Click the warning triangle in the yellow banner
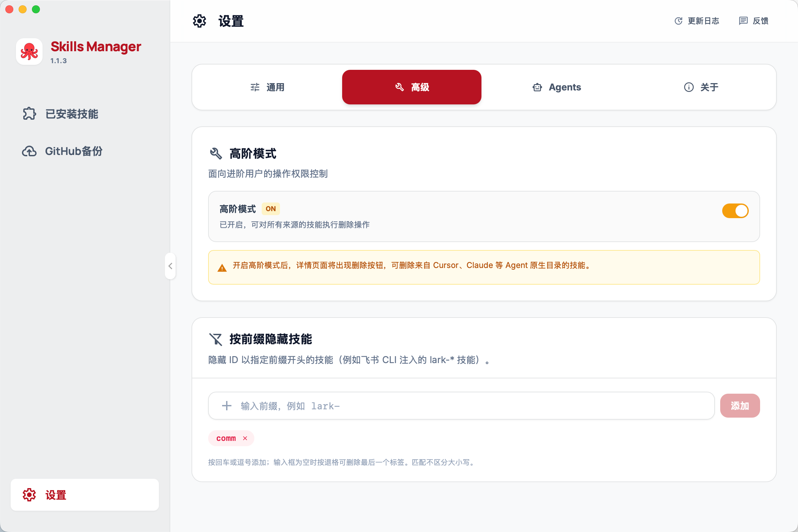This screenshot has height=532, width=798. [x=222, y=267]
